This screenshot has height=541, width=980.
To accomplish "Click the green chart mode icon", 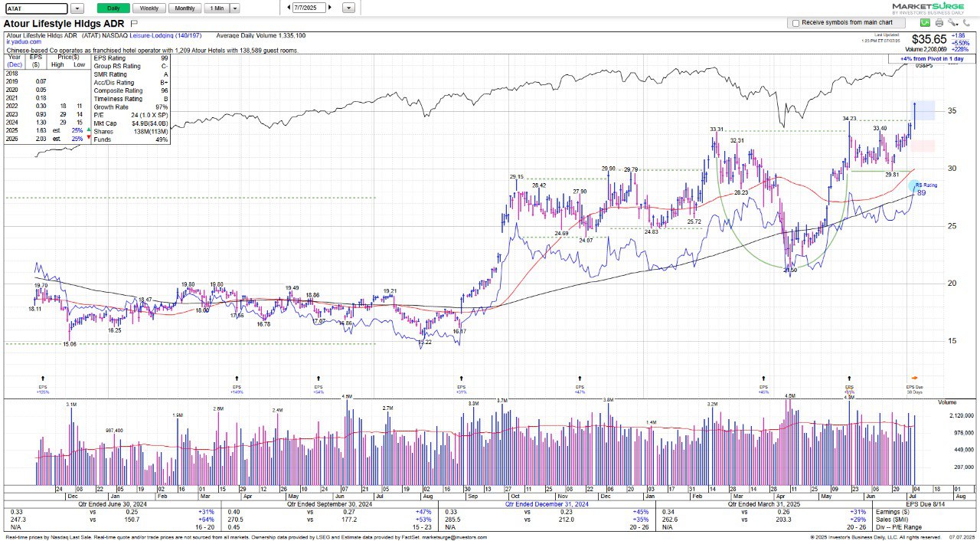I will (x=925, y=23).
